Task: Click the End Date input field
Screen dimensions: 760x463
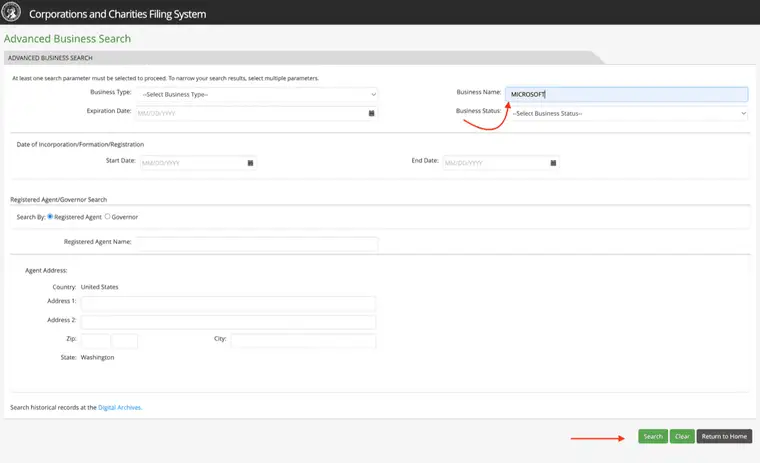Action: 501,163
